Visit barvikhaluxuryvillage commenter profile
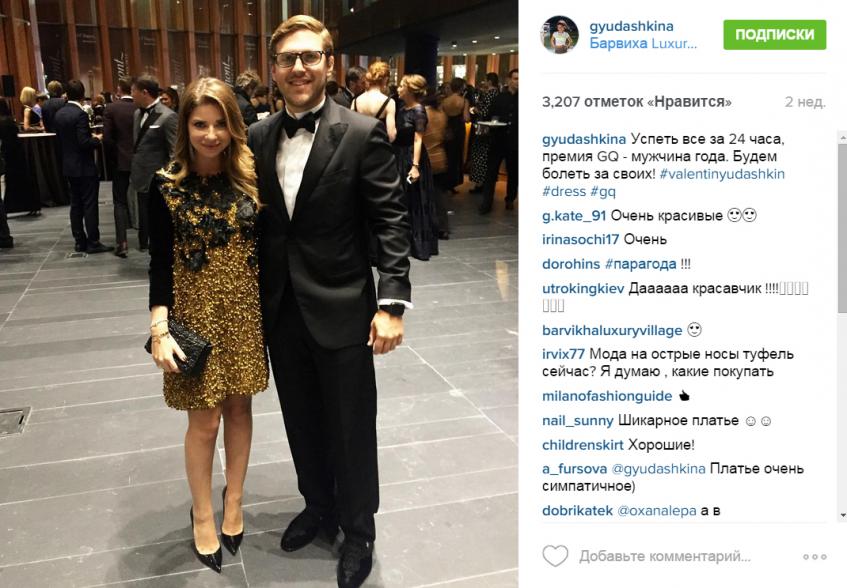 [x=612, y=330]
